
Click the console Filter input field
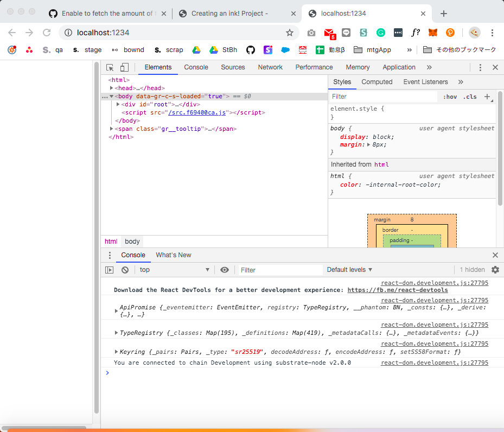click(x=280, y=270)
